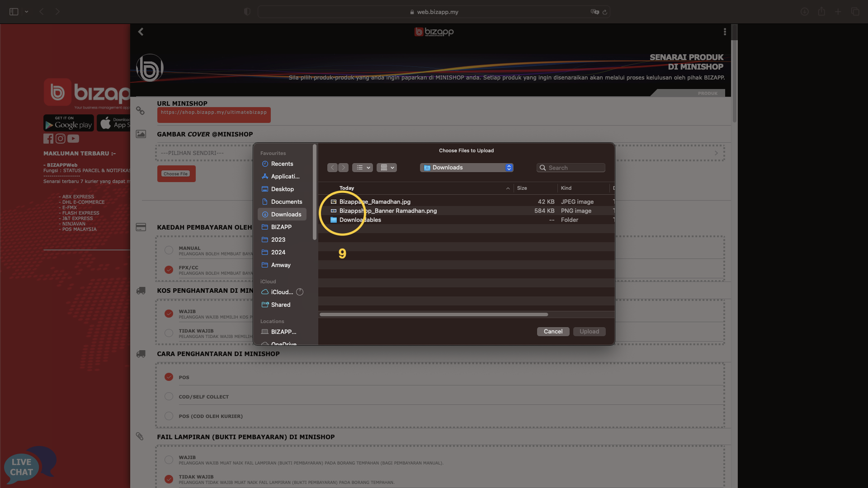Open the PILIHAN SENDIRI cover dropdown
Screen dimensions: 868x488
coord(440,153)
